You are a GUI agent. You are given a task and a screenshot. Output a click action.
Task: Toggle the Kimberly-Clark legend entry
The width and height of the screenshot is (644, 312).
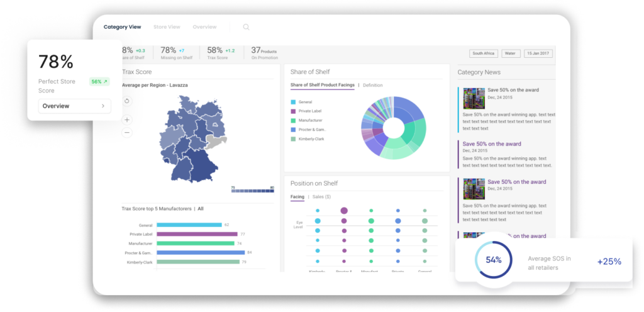pos(312,138)
